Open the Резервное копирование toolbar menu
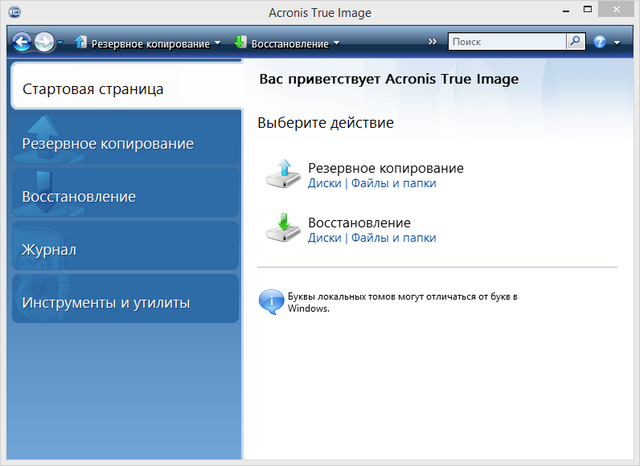Screen dimensions: 640x466 click(x=148, y=44)
